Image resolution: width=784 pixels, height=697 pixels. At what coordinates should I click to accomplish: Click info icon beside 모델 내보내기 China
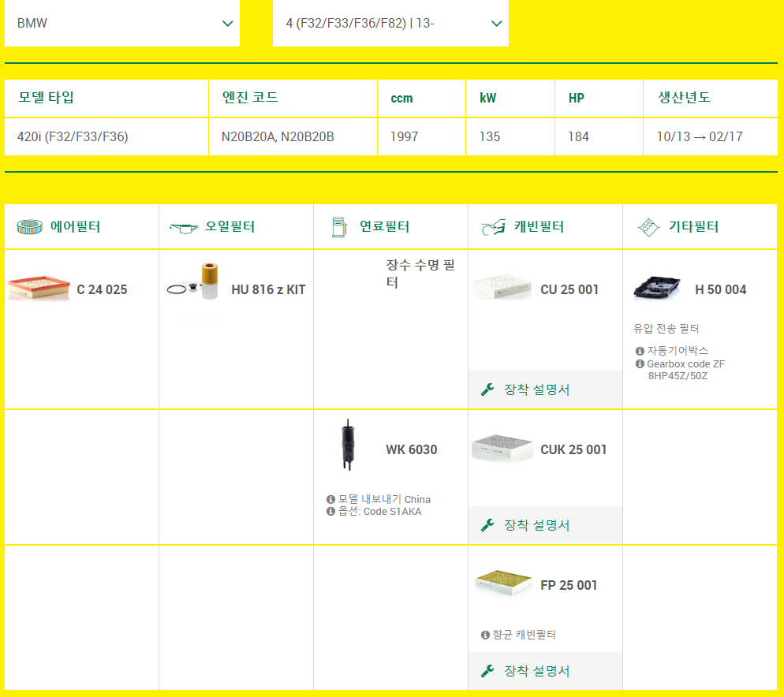(330, 499)
